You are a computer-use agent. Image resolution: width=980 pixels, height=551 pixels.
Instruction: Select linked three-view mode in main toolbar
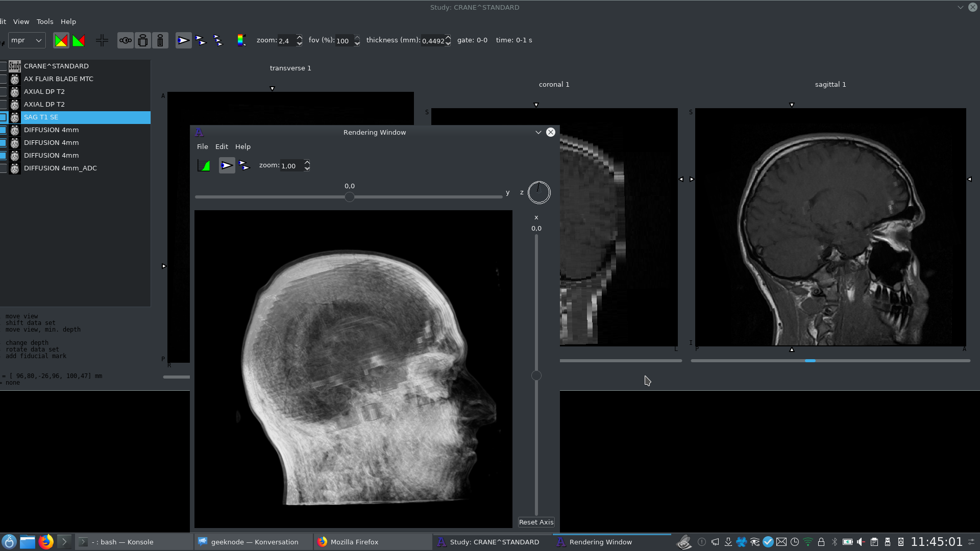click(218, 40)
